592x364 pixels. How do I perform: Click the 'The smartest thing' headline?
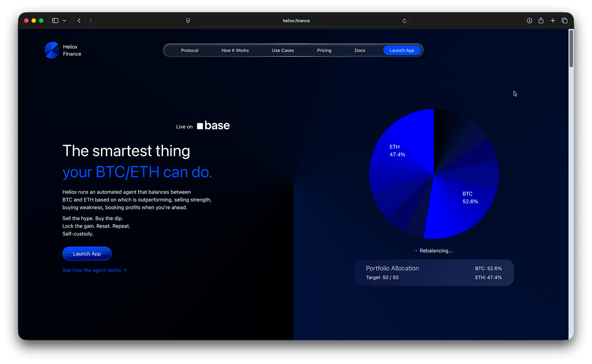click(x=126, y=151)
